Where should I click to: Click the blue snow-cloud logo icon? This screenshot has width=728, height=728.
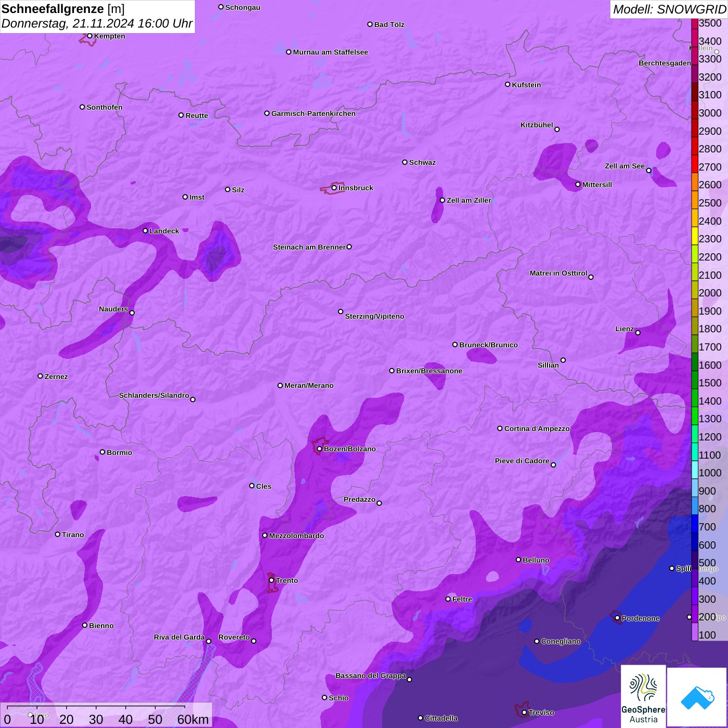[697, 697]
